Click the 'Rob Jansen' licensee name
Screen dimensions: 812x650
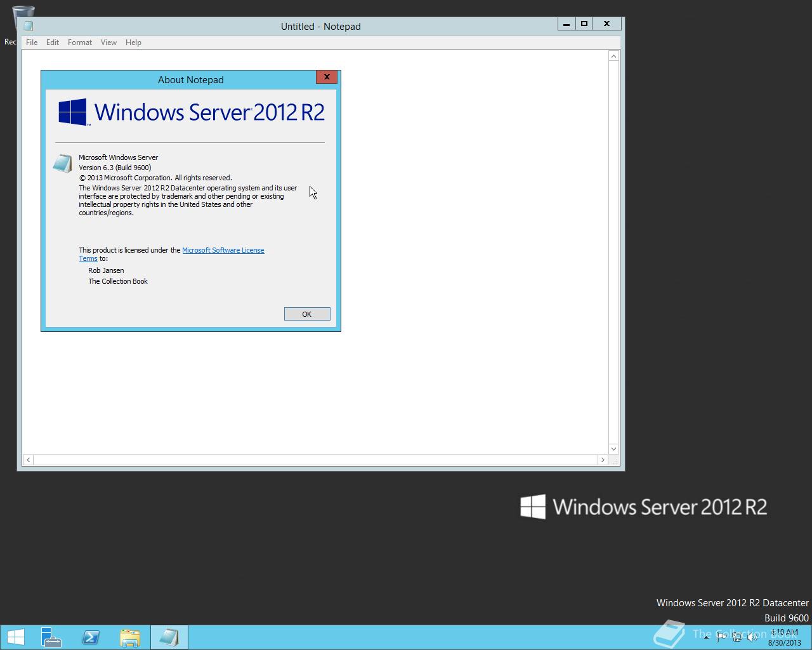coord(106,270)
